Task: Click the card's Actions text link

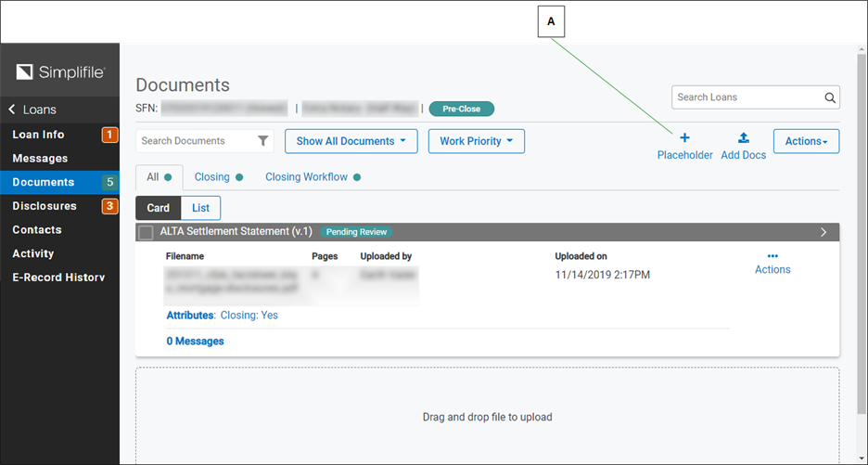Action: [x=772, y=269]
